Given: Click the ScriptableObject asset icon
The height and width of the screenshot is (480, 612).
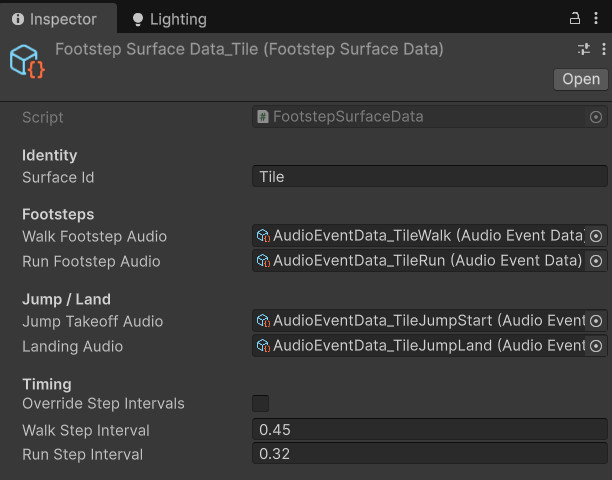Looking at the screenshot, I should [x=27, y=62].
